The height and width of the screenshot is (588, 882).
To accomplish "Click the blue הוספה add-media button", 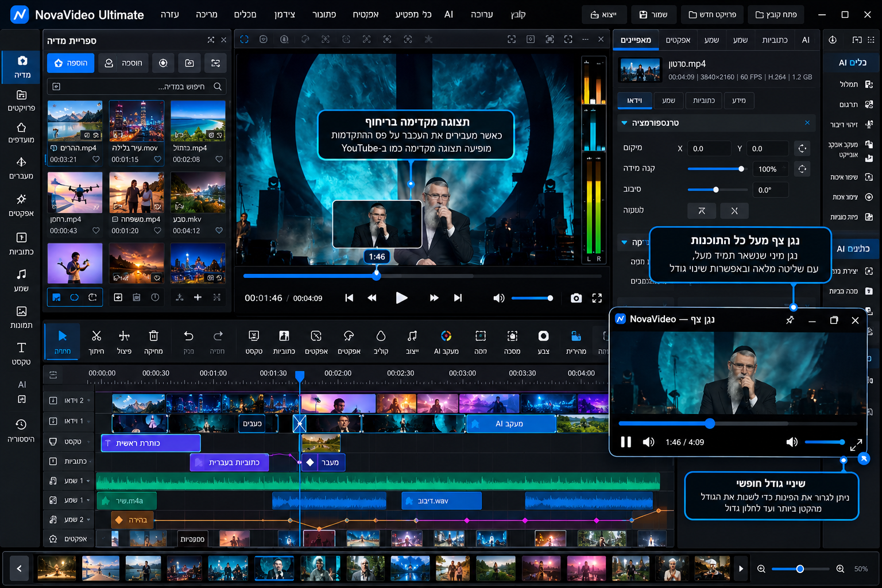I will (71, 63).
